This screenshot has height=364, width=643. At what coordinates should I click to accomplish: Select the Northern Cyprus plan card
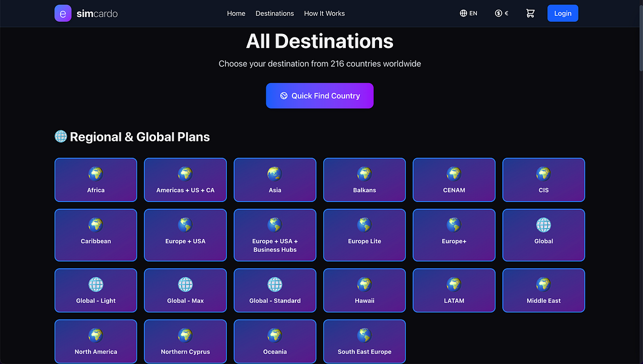(x=186, y=342)
